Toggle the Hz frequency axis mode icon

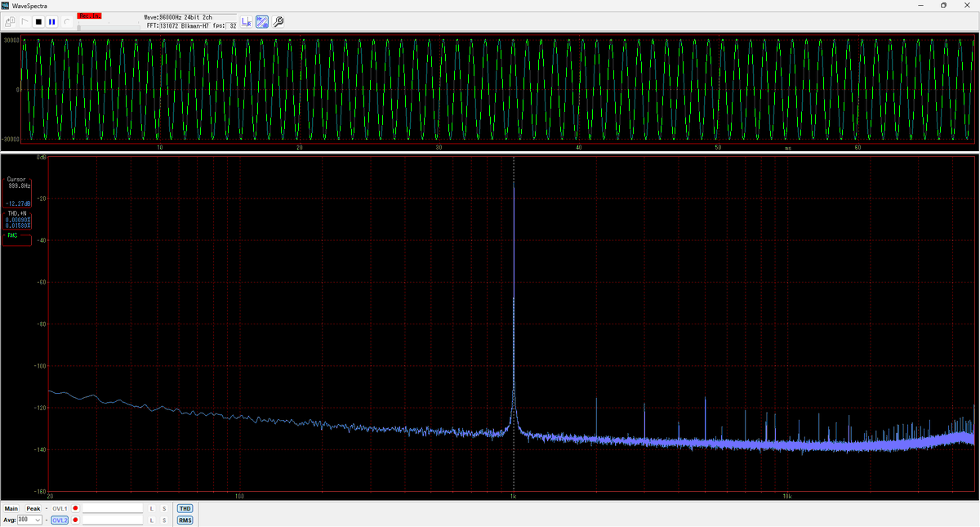[262, 21]
